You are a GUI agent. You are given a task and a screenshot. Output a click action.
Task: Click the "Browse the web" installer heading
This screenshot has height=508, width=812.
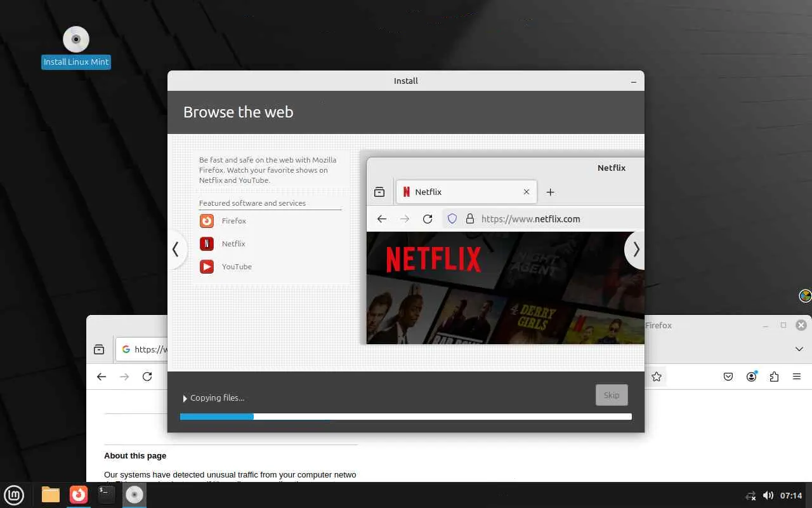(x=239, y=112)
